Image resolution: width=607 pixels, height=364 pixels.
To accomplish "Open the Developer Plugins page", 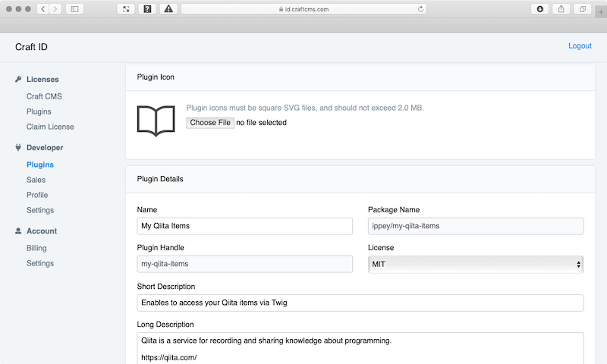I will point(40,165).
